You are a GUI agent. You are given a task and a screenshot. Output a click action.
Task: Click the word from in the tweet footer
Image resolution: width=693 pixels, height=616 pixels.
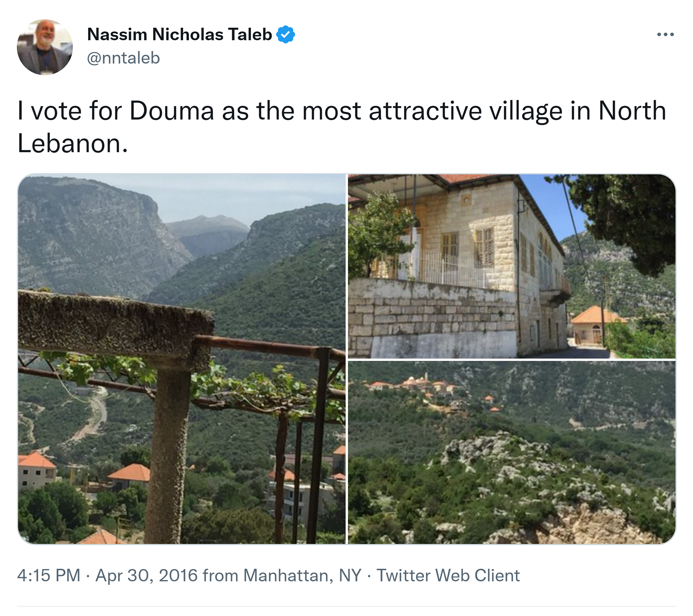pyautogui.click(x=220, y=575)
